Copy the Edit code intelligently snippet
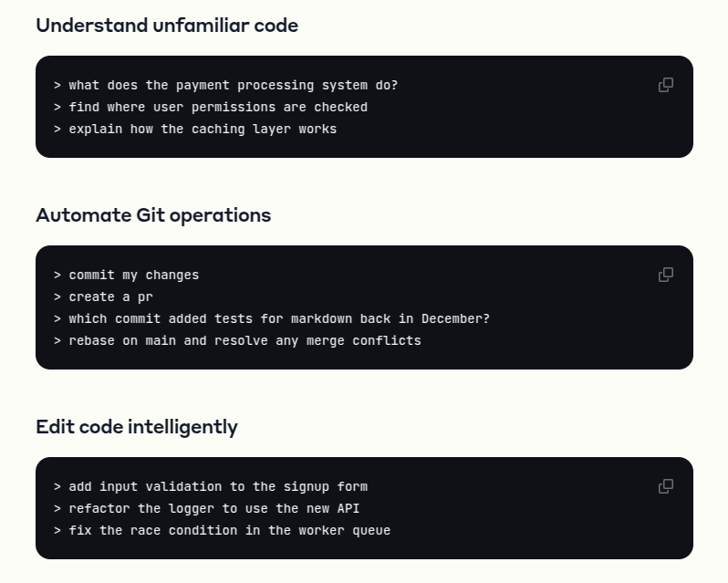The image size is (728, 583). coord(666,486)
